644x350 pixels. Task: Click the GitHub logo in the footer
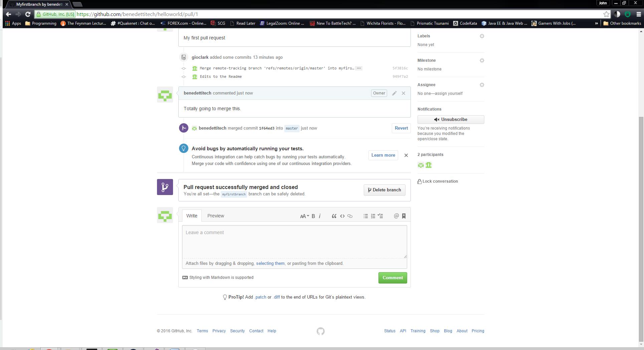[x=321, y=331]
